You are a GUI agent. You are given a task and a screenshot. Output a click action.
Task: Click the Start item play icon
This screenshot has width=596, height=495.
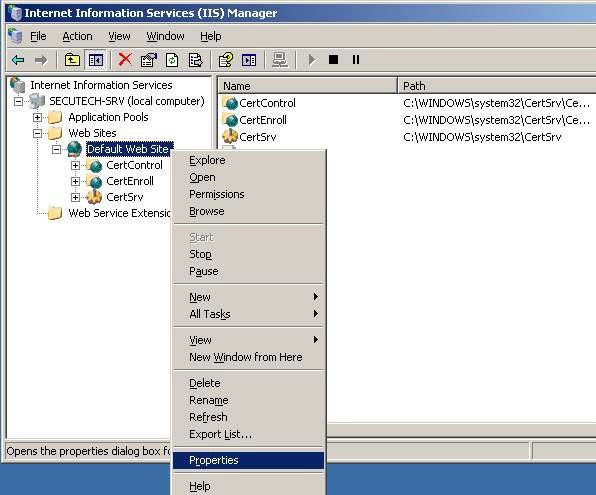click(312, 60)
